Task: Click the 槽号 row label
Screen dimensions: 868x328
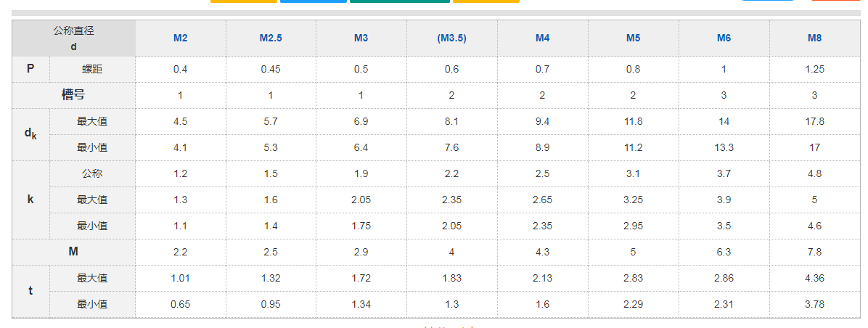Action: pyautogui.click(x=73, y=95)
